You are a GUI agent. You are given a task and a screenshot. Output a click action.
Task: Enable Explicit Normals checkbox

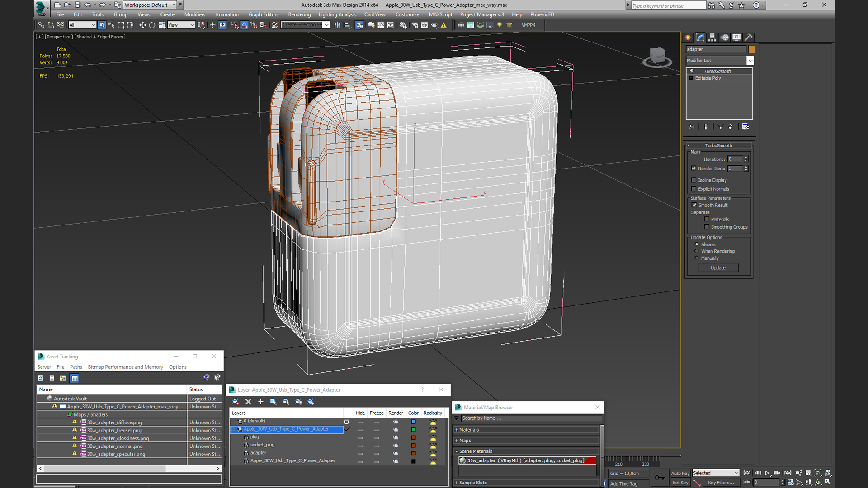point(694,189)
